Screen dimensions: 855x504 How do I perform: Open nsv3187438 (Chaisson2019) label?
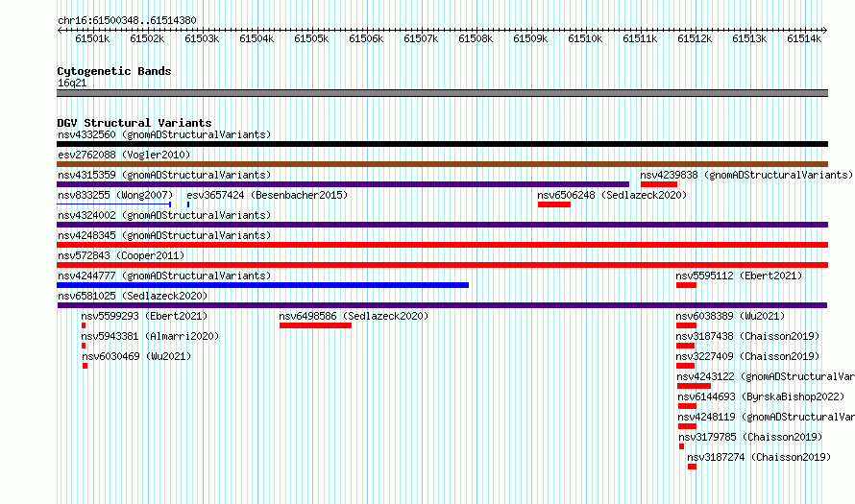point(747,336)
